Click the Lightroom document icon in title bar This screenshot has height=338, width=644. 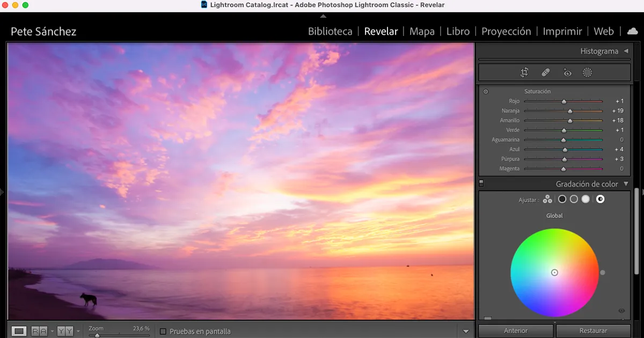[204, 5]
